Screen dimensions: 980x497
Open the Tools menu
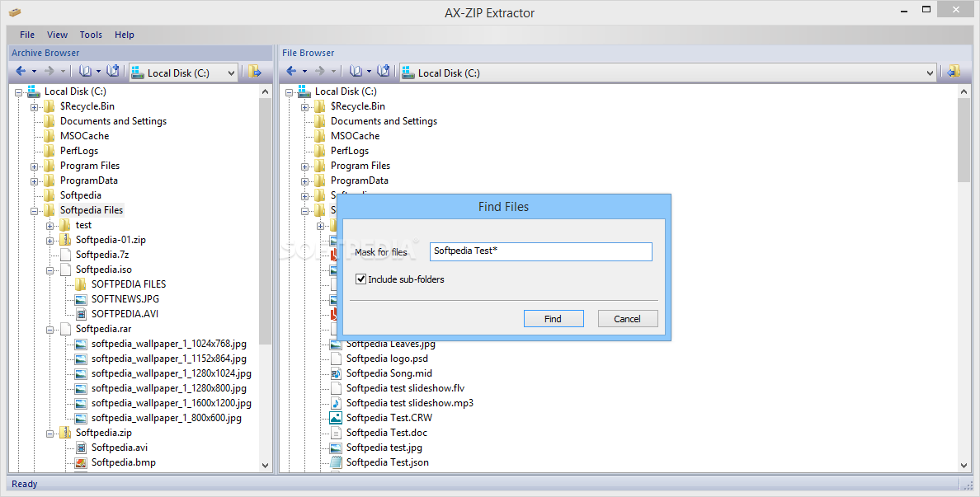[x=91, y=35]
